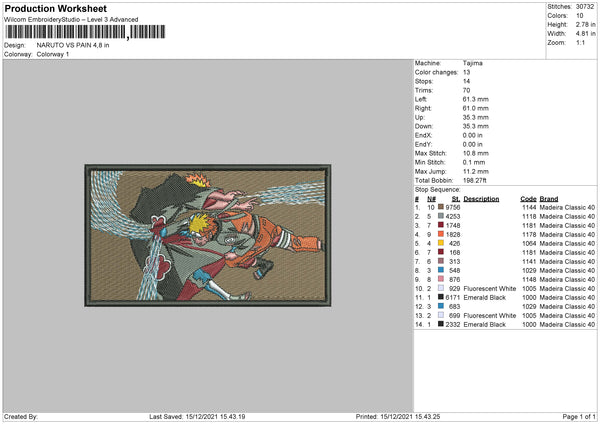Click the Stitches value '30732'

tap(585, 7)
